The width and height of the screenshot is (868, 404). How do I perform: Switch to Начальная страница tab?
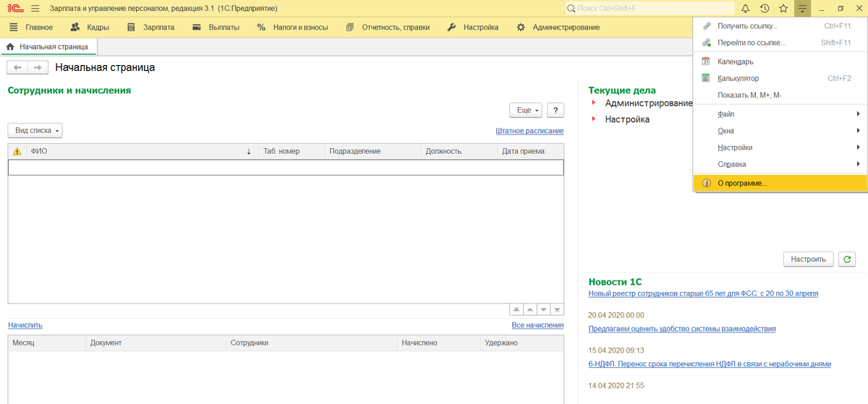[x=49, y=47]
